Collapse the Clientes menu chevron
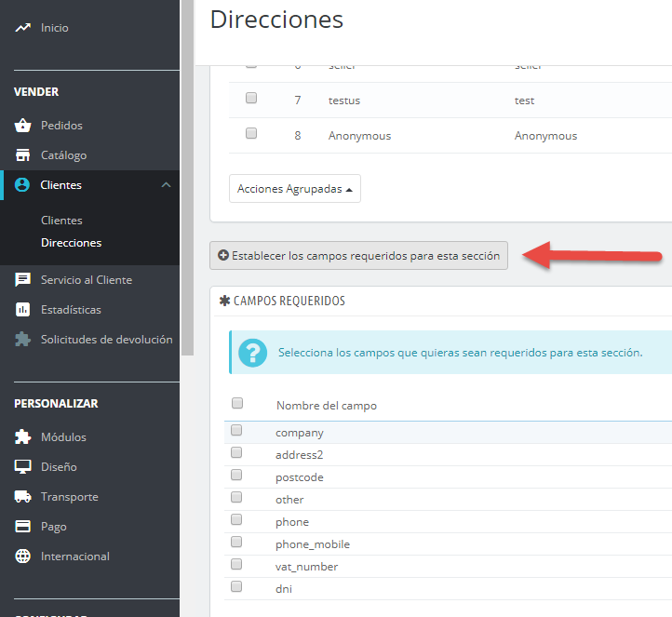672x617 pixels. click(166, 185)
